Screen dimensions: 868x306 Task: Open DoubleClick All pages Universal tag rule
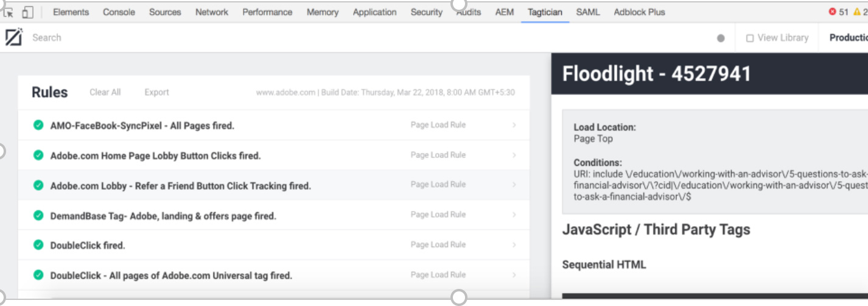click(x=171, y=276)
